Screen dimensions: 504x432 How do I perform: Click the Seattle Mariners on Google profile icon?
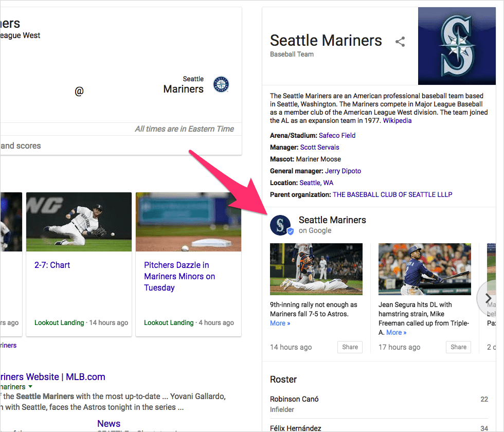(x=281, y=225)
